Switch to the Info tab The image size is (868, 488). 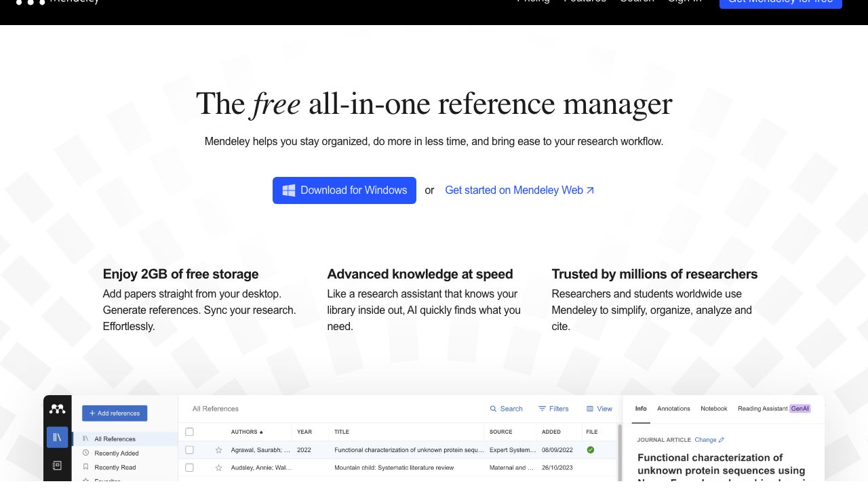pos(641,409)
